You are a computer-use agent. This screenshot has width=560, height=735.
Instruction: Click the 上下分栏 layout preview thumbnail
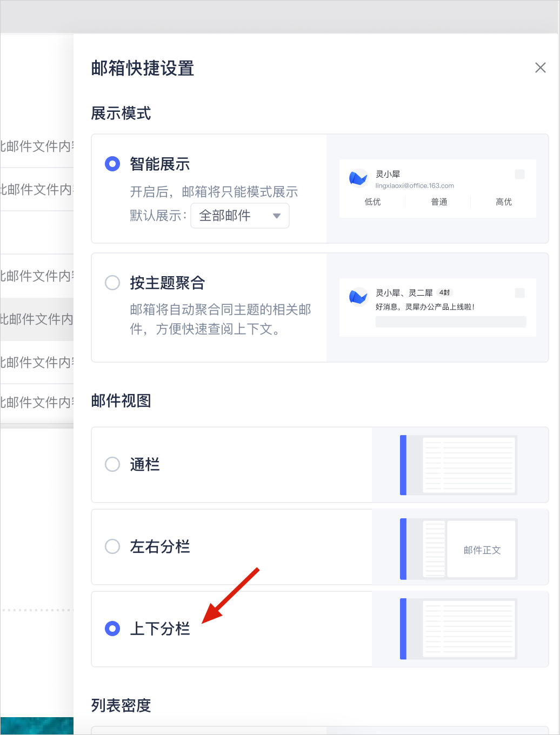click(x=459, y=629)
